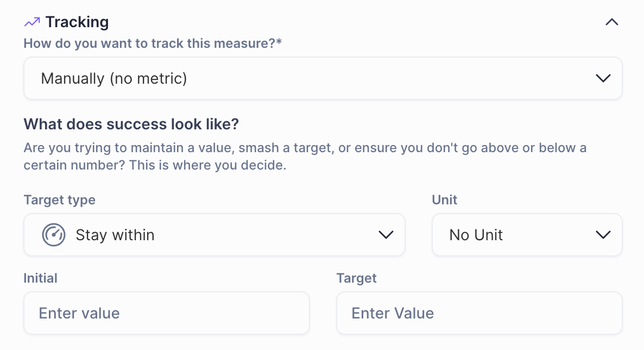Open the 'No Unit' dropdown
This screenshot has width=644, height=350.
pyautogui.click(x=527, y=235)
